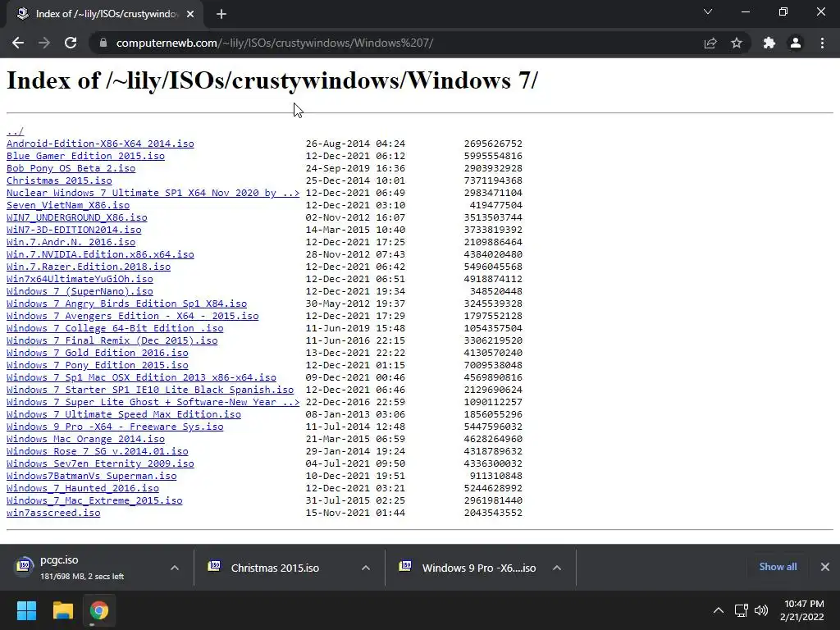Select the Index of /~lily/ISOs tab

click(105, 14)
